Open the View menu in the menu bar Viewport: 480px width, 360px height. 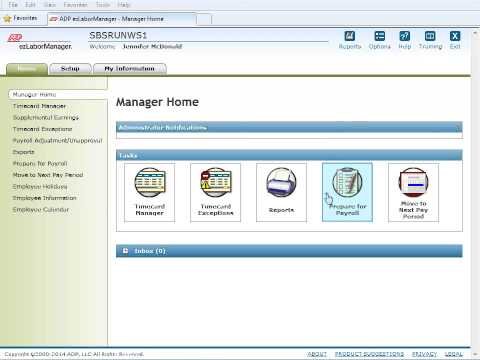coord(50,5)
